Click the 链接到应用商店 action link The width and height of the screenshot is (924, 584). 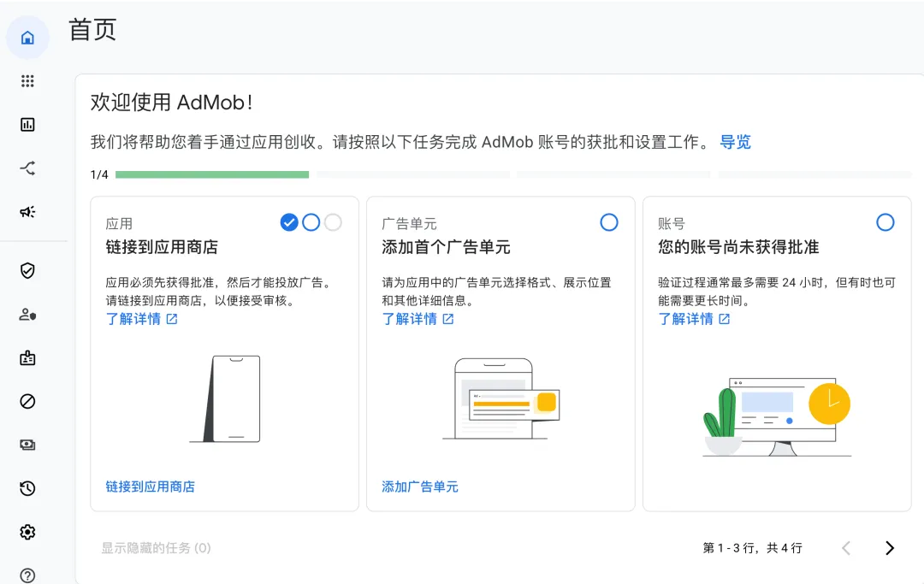[x=151, y=487]
